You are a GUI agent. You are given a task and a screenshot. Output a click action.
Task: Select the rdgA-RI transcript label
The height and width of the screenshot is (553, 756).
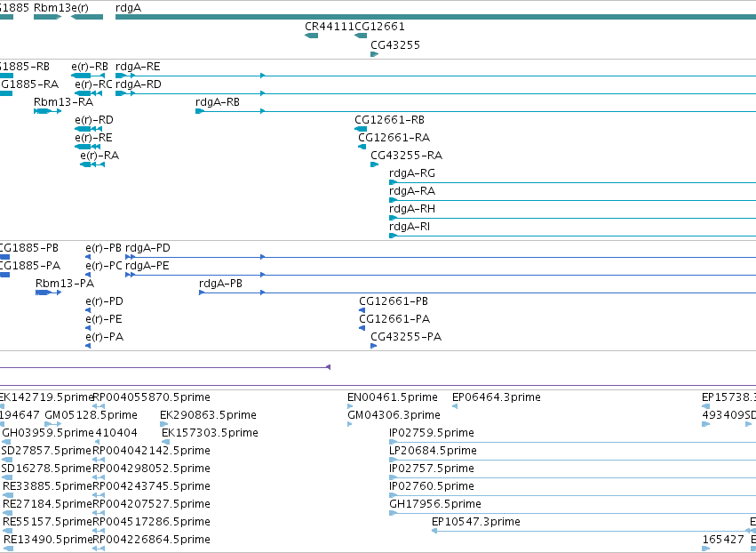pos(410,227)
